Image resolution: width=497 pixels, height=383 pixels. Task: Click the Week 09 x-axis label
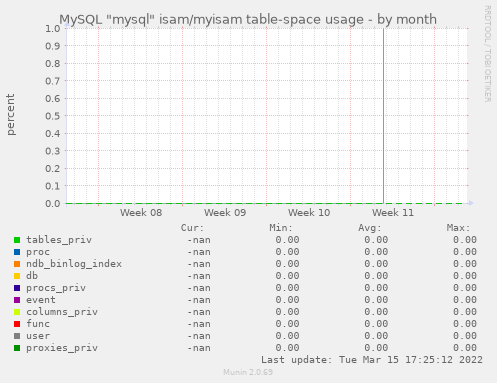[x=225, y=213]
